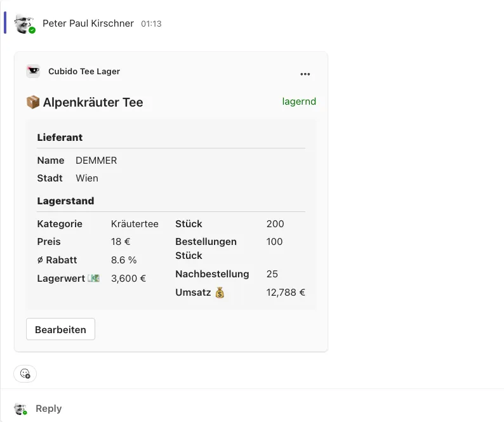Click the Lagerstand section heading
This screenshot has height=422, width=504.
coord(65,201)
